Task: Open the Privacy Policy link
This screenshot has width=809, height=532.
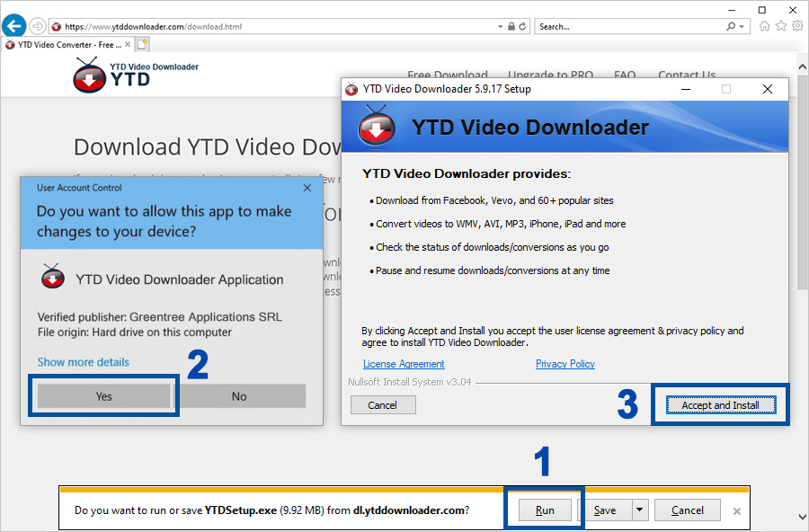Action: click(565, 364)
